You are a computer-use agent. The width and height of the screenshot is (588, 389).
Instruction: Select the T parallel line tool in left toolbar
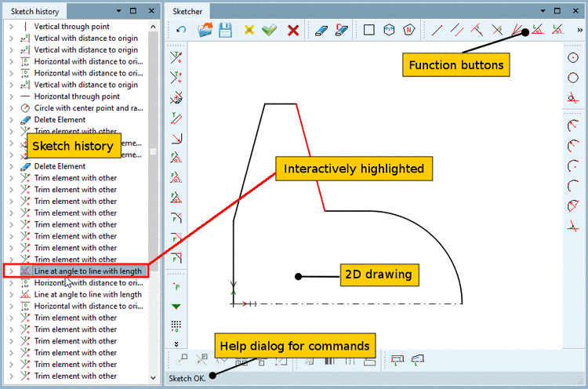click(x=176, y=118)
